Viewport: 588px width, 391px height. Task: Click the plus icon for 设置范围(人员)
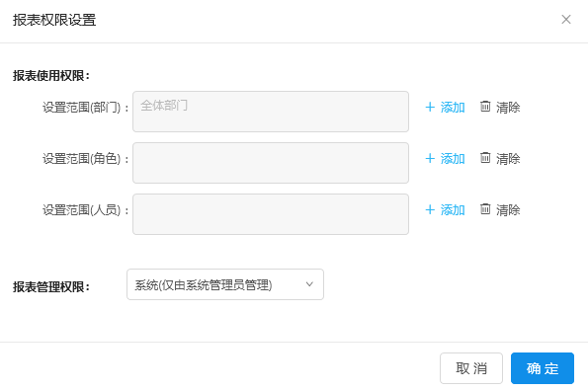click(x=430, y=209)
